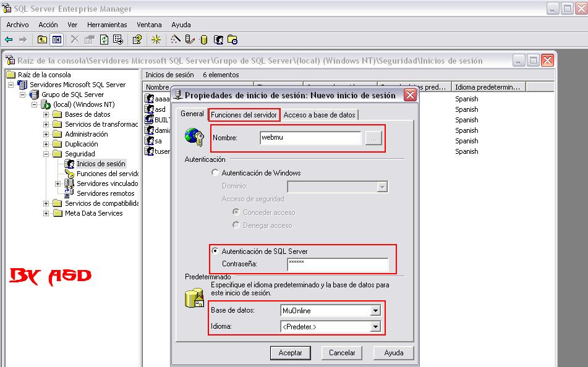This screenshot has height=367, width=588.
Task: Switch to the General tab
Action: coord(192,114)
